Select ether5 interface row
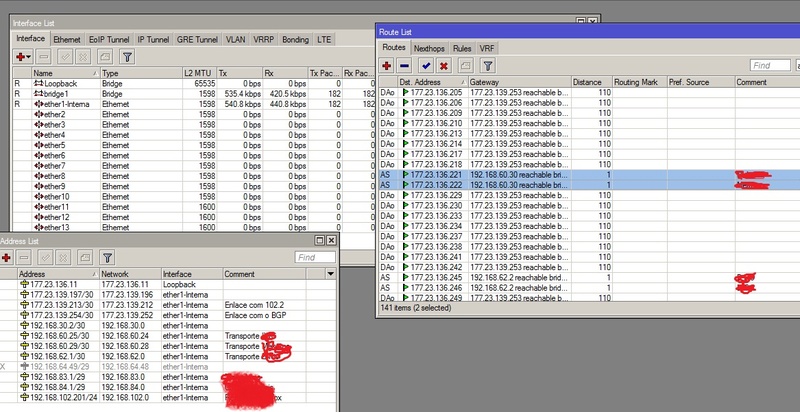Screen dimensions: 800x412 tap(194, 145)
